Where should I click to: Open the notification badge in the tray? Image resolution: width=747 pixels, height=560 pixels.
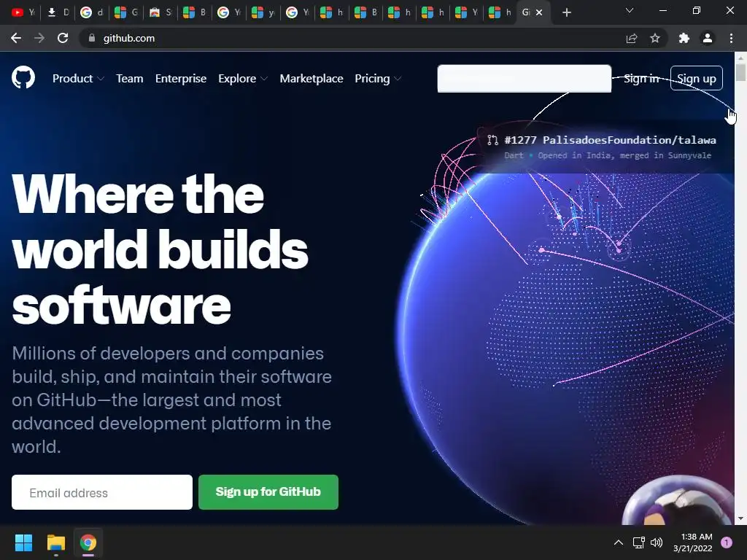(727, 542)
